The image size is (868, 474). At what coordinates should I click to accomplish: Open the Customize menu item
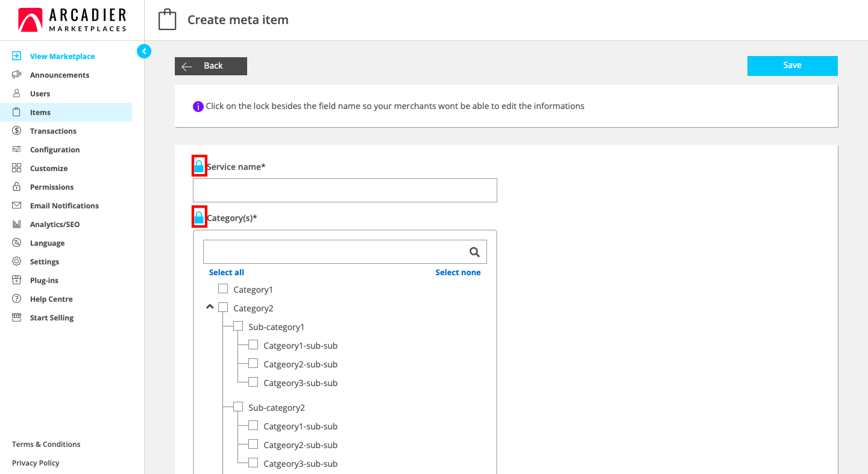(49, 168)
